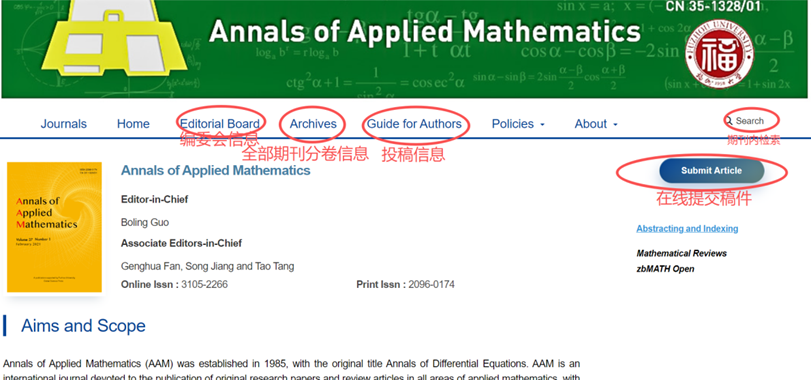Open the Journals menu item
This screenshot has width=811, height=380.
64,124
